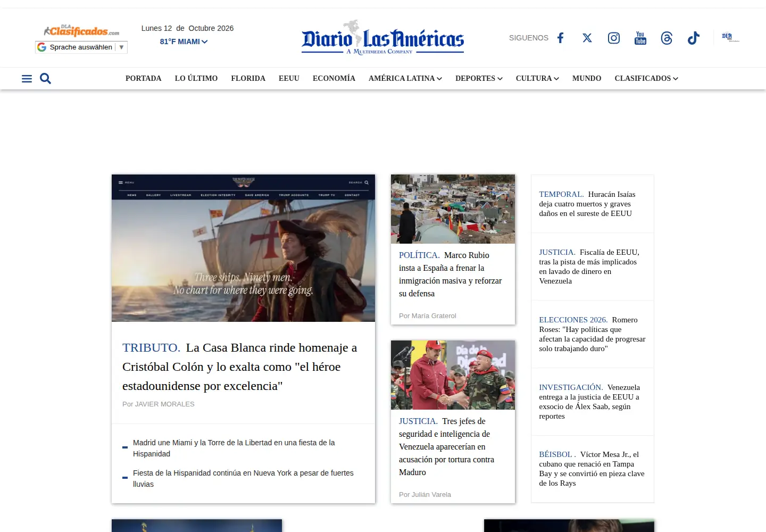This screenshot has width=766, height=532.
Task: Read the Marco Rubio España immigration article
Action: click(451, 275)
